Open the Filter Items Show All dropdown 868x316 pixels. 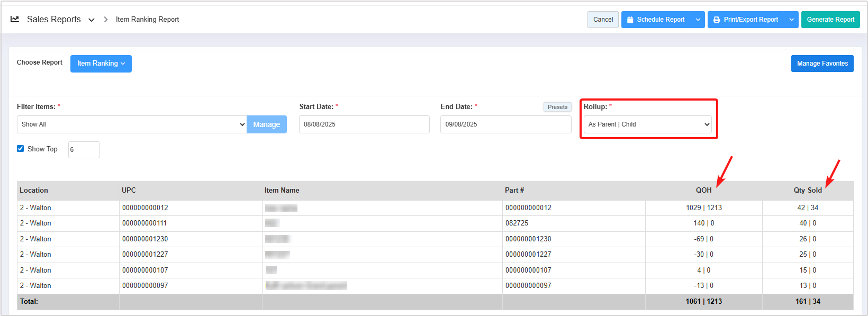tap(132, 124)
